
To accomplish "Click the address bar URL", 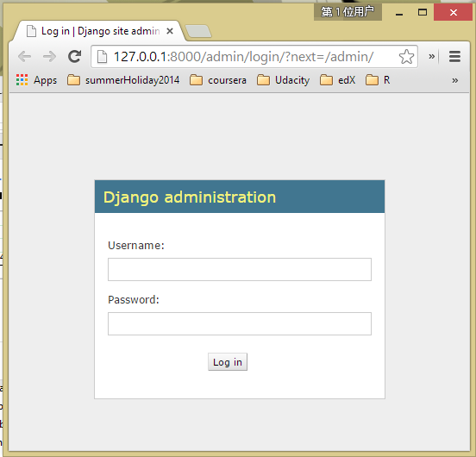I will tap(243, 57).
